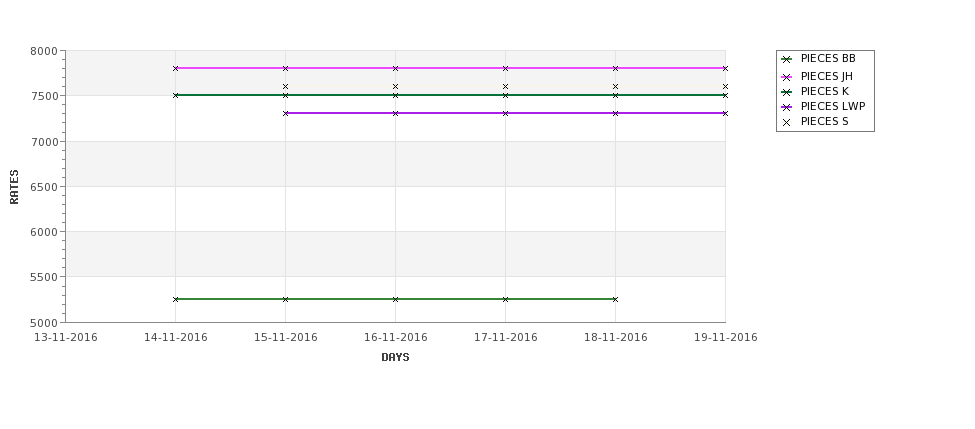Click the PIECES BB legend marker icon

(787, 60)
